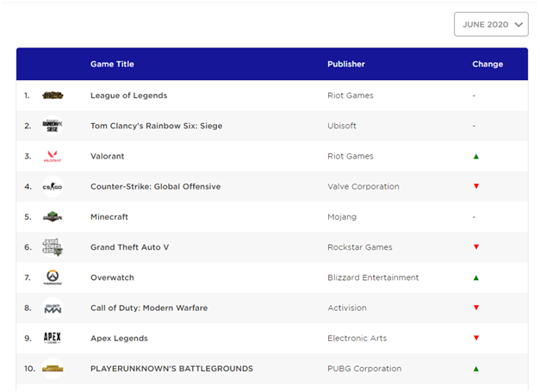Click the Rockstar Games publisher cell
This screenshot has height=392, width=540.
tap(360, 247)
